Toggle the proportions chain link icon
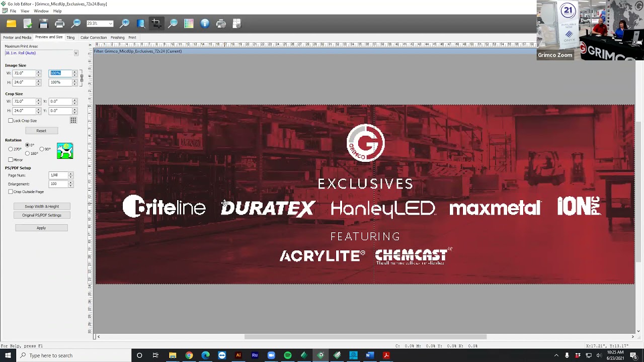644x362 pixels. click(x=82, y=77)
